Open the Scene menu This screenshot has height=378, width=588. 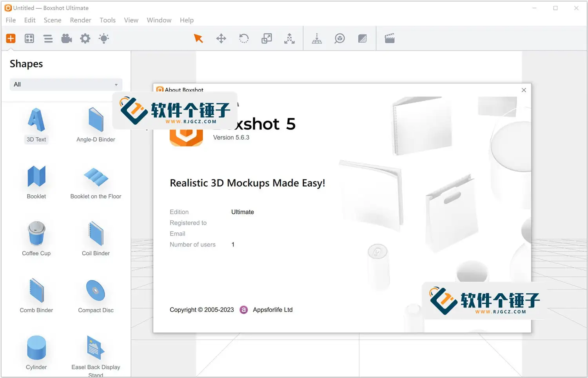coord(53,20)
